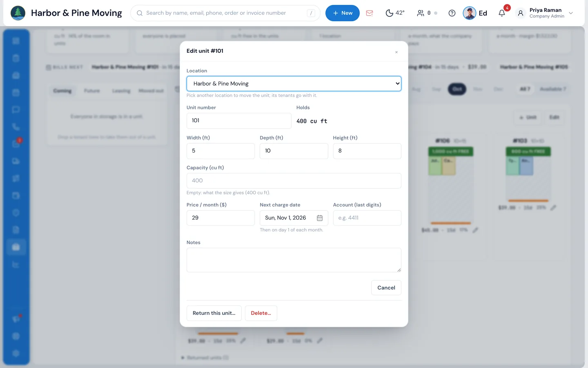
Task: Click the "400 cu ft" Holds value
Action: pyautogui.click(x=312, y=121)
